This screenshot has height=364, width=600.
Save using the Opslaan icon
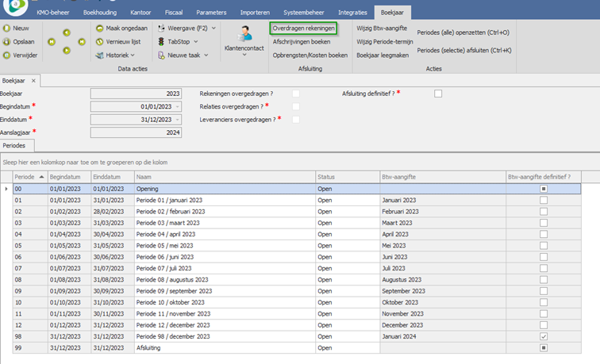(x=7, y=41)
